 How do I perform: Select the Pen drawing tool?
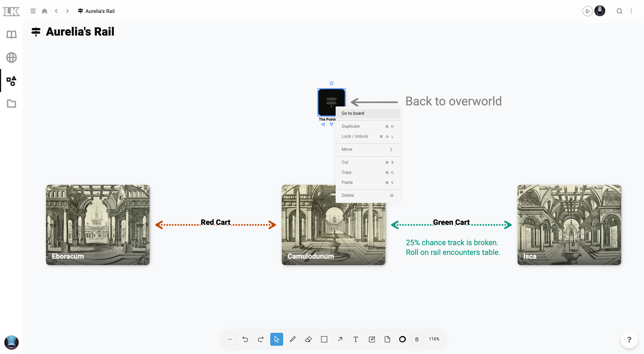pos(293,339)
